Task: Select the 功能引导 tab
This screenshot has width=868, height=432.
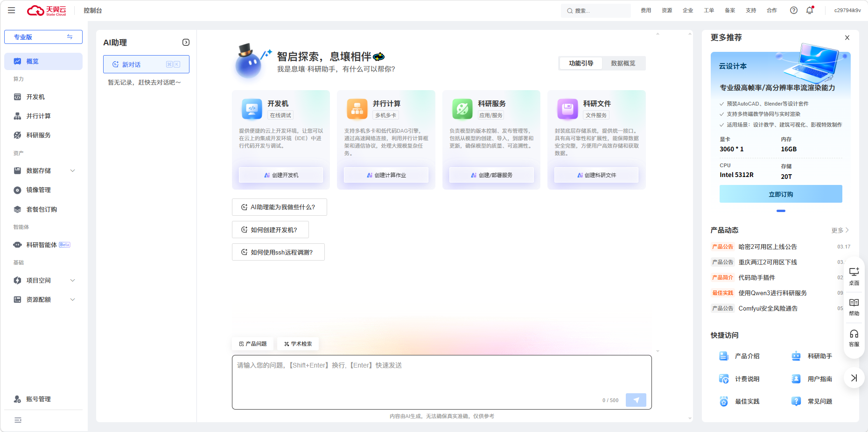Action: [x=581, y=64]
